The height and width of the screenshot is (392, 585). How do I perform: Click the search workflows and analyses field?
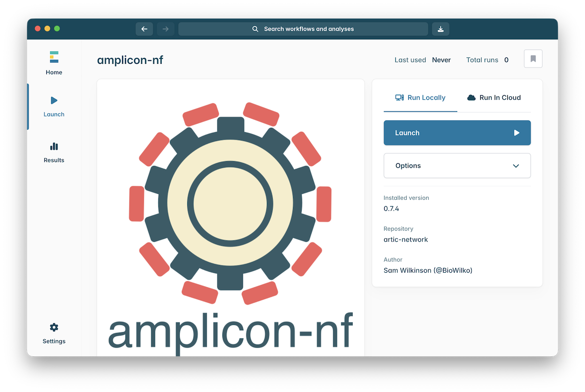click(x=309, y=29)
